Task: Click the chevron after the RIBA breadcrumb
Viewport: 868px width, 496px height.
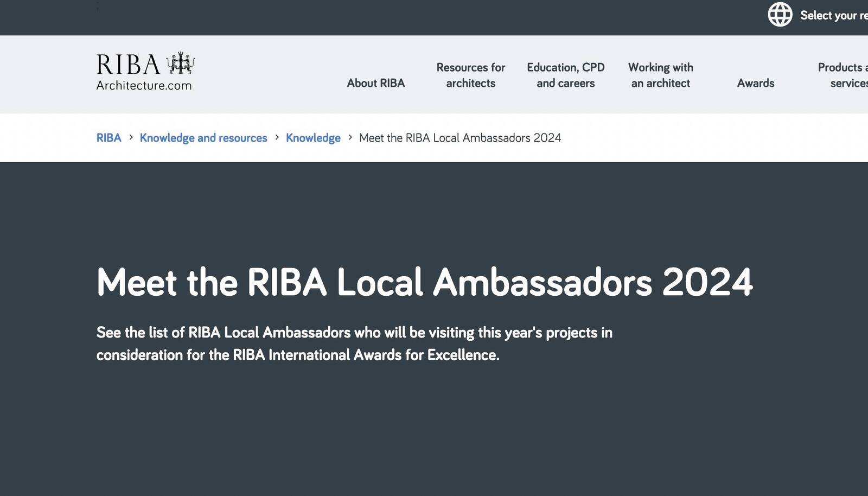Action: pyautogui.click(x=131, y=137)
